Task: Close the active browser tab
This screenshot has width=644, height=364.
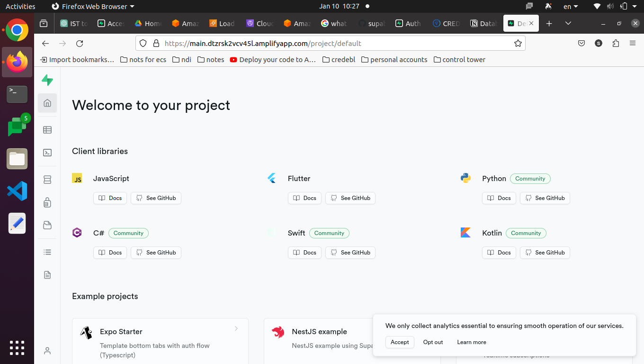Action: tap(531, 23)
